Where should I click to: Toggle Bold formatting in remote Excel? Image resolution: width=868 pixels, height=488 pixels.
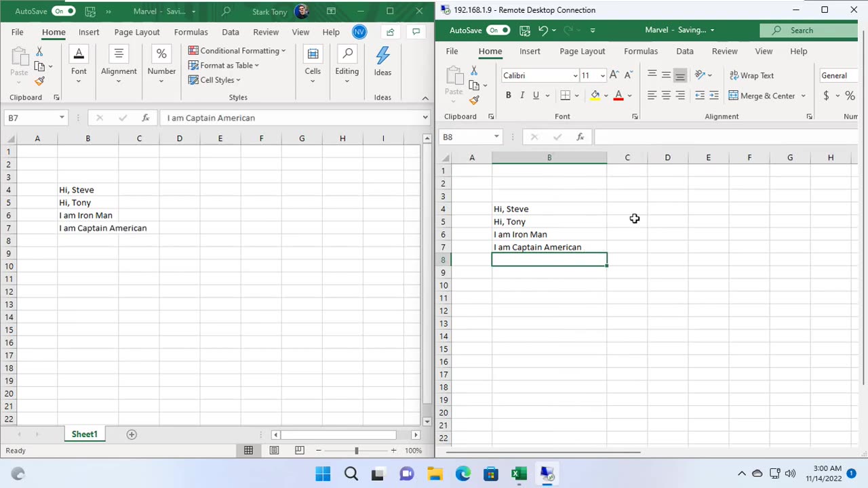pyautogui.click(x=508, y=96)
